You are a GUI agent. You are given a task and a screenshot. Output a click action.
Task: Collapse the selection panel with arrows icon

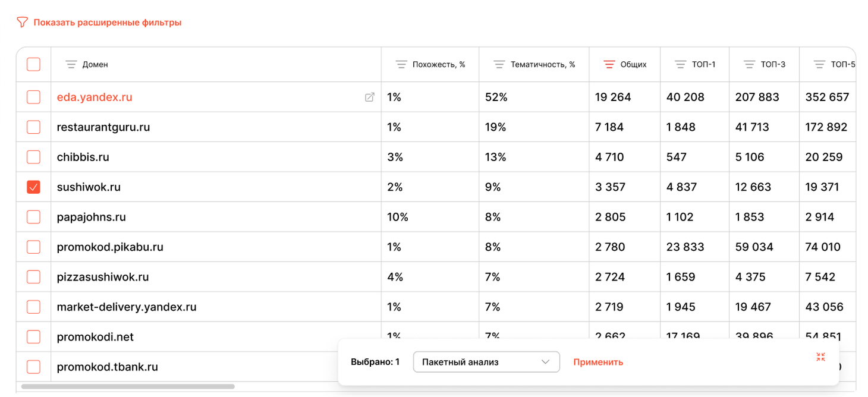[x=821, y=357]
